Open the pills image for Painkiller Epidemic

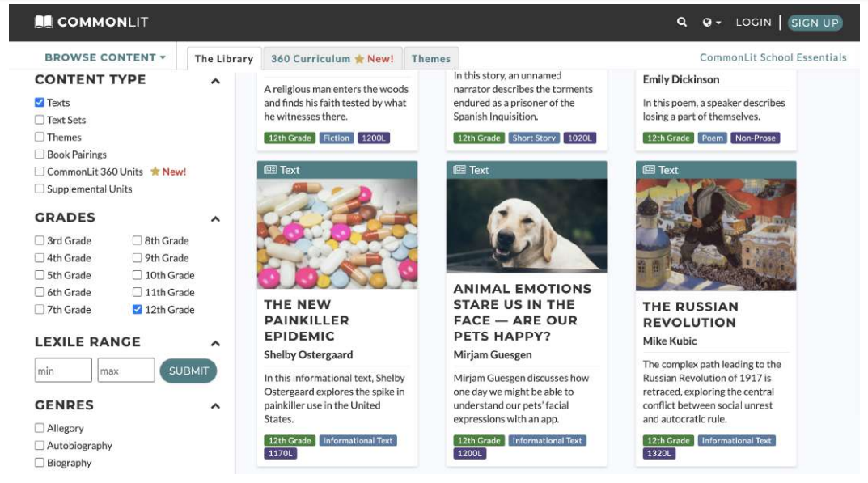(x=337, y=234)
